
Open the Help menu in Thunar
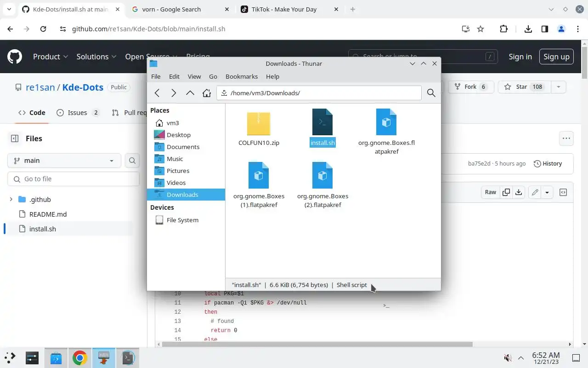pos(272,76)
